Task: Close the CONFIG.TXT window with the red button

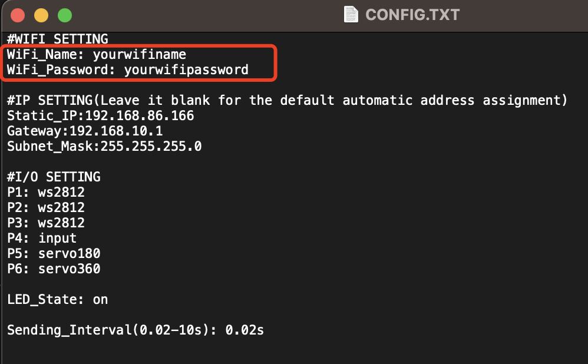Action: click(x=18, y=15)
